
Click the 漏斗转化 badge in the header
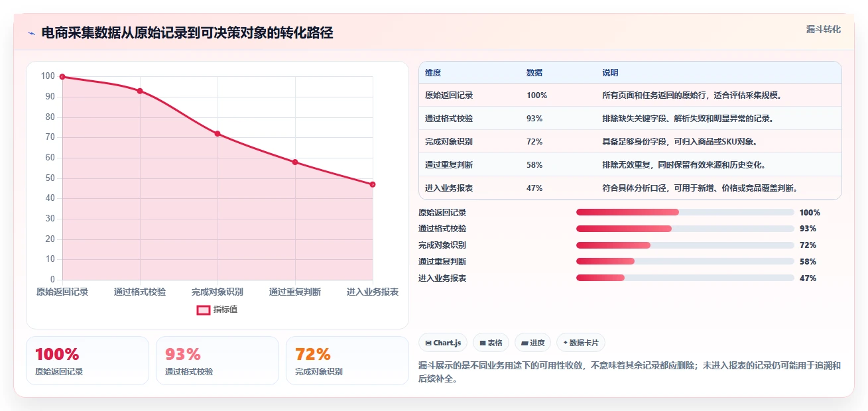point(824,29)
